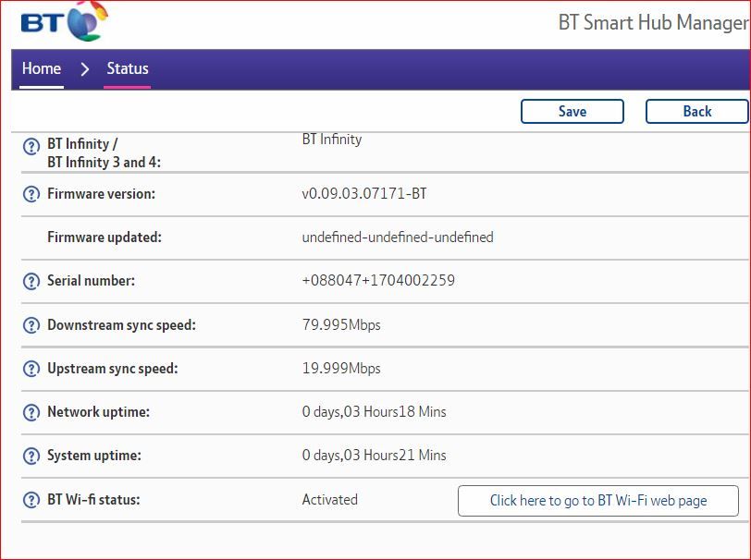
Task: Click the Serial number label
Action: point(91,281)
